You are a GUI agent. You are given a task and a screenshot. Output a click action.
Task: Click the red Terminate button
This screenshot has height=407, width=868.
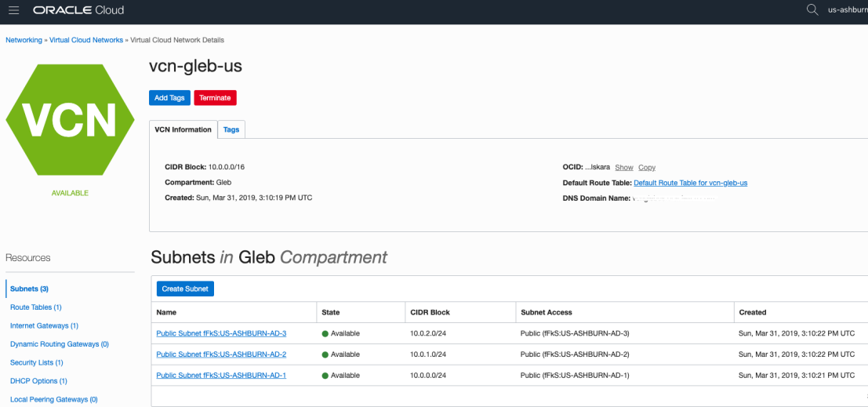tap(215, 97)
